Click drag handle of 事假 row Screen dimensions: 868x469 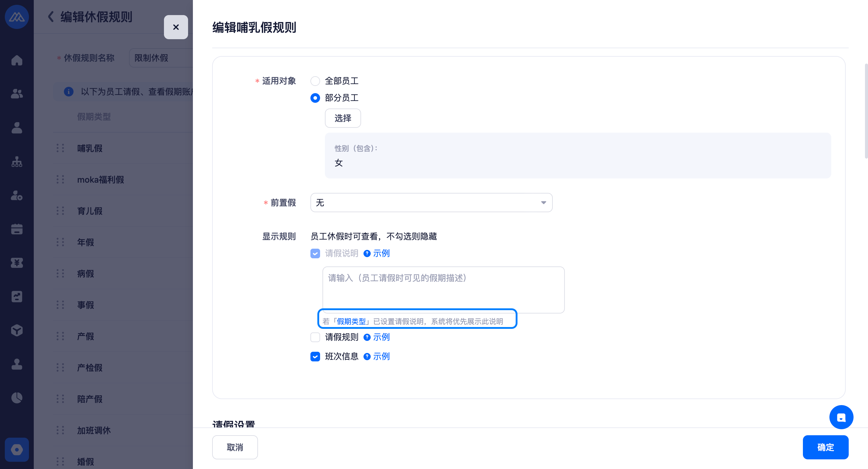[60, 305]
